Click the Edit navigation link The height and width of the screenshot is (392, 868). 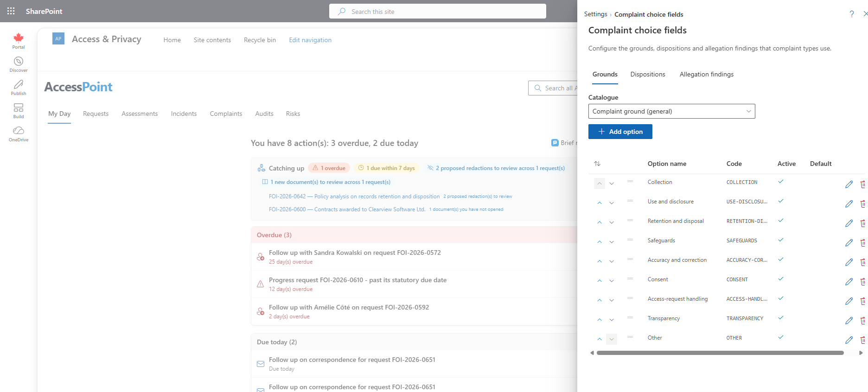click(310, 40)
